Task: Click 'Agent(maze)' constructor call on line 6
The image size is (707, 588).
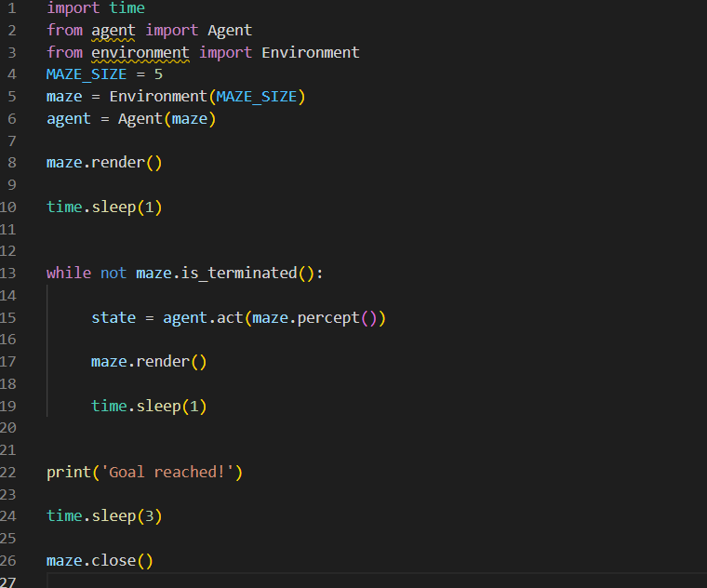Action: (x=167, y=119)
